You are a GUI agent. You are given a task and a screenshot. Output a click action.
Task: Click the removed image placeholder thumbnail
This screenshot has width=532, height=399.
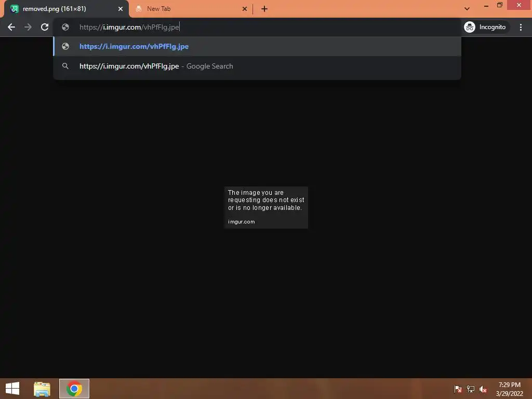(266, 207)
